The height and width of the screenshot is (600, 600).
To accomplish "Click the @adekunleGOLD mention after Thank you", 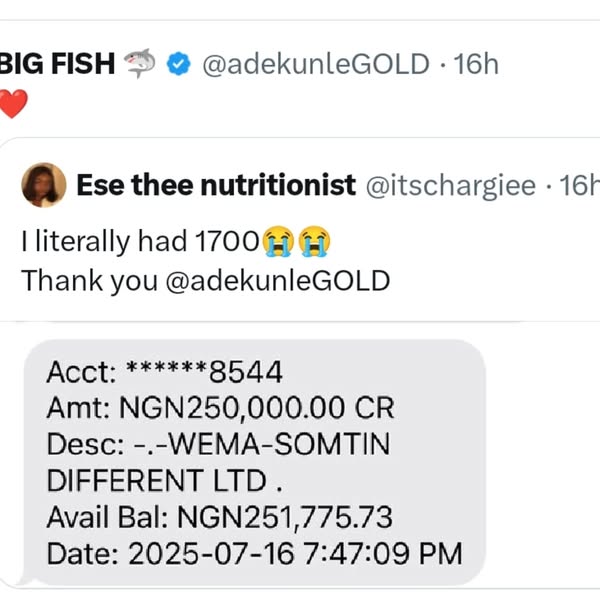I will (x=275, y=280).
